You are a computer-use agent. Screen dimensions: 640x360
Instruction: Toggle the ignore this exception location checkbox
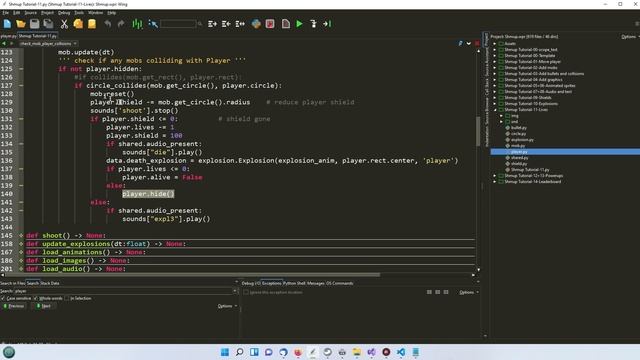coord(246,292)
